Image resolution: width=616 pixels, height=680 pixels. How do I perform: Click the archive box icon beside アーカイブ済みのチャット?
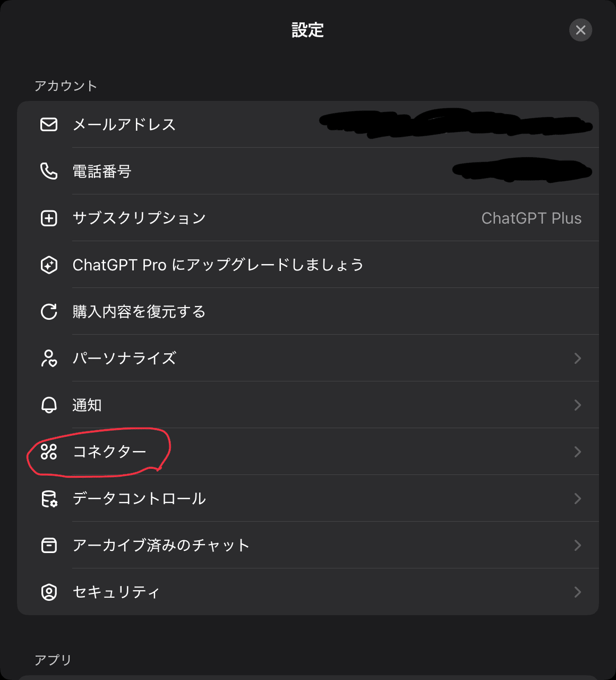tap(48, 545)
